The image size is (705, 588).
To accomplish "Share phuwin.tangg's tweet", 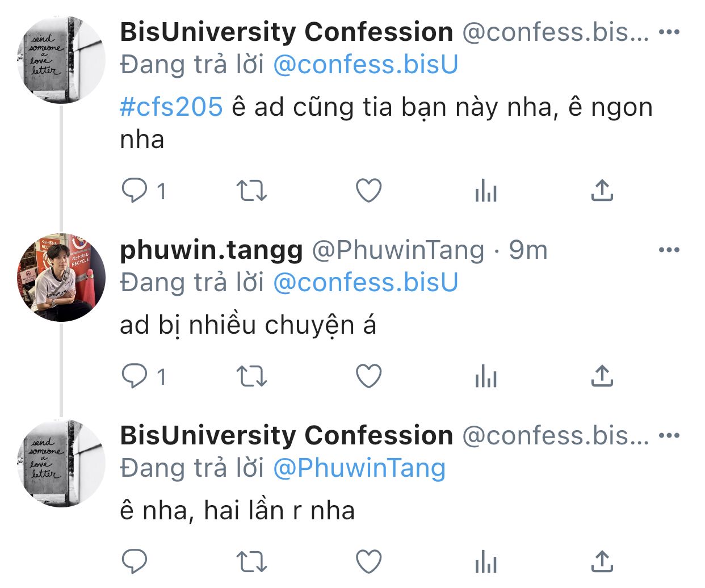I will pos(602,376).
